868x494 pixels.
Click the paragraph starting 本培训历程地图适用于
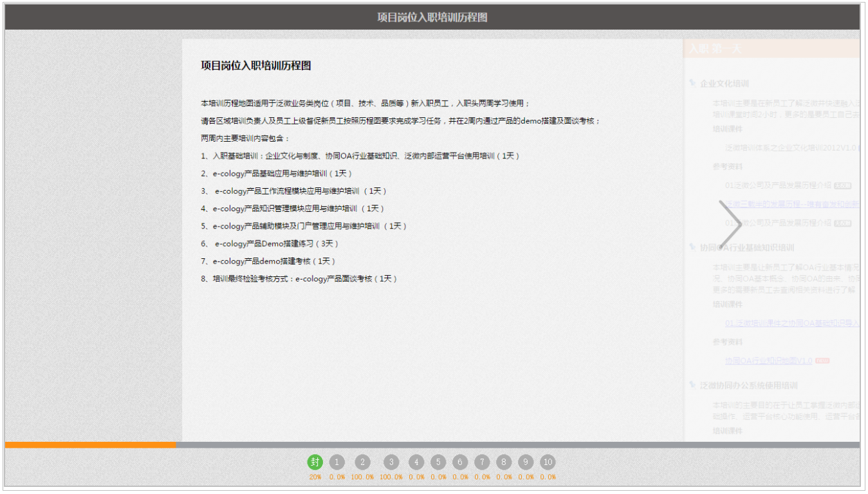(365, 103)
